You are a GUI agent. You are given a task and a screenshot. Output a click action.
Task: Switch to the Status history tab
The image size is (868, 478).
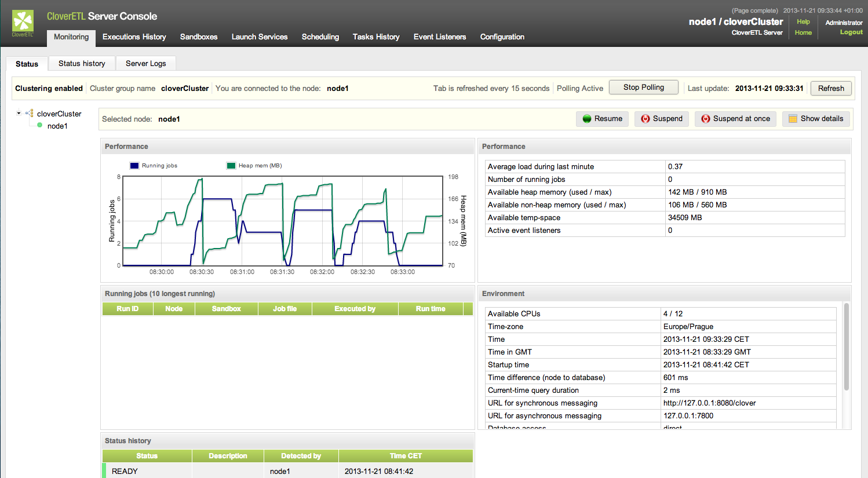click(x=82, y=63)
